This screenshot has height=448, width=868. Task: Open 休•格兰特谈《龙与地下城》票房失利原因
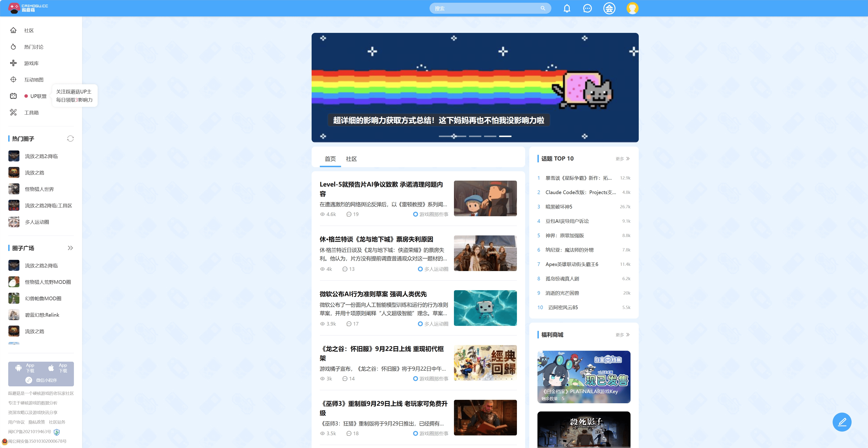376,239
